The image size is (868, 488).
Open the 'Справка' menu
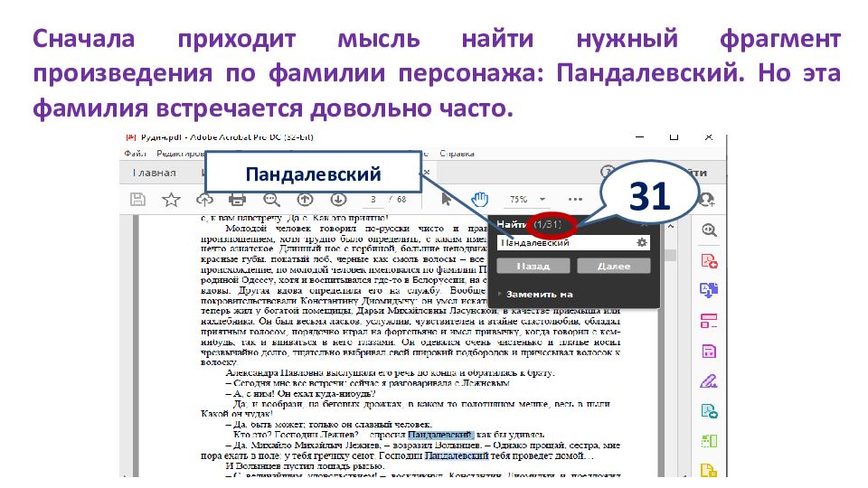457,154
